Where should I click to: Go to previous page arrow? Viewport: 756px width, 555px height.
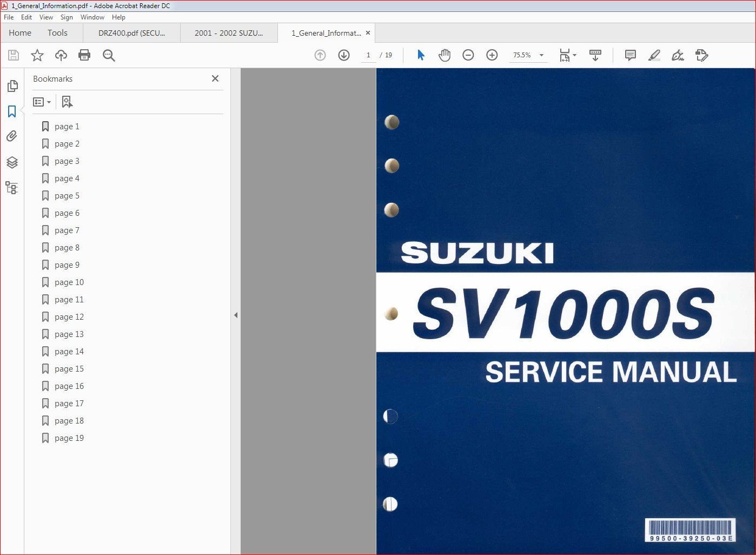point(320,55)
